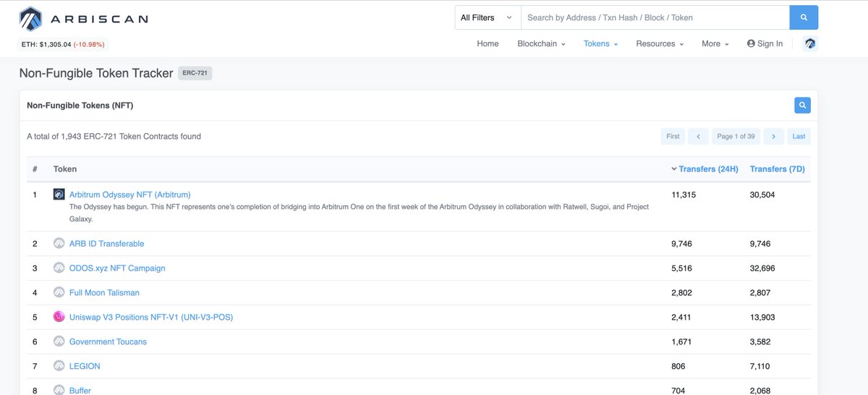Click the ARB ID Transferable token icon
868x395 pixels.
(59, 244)
